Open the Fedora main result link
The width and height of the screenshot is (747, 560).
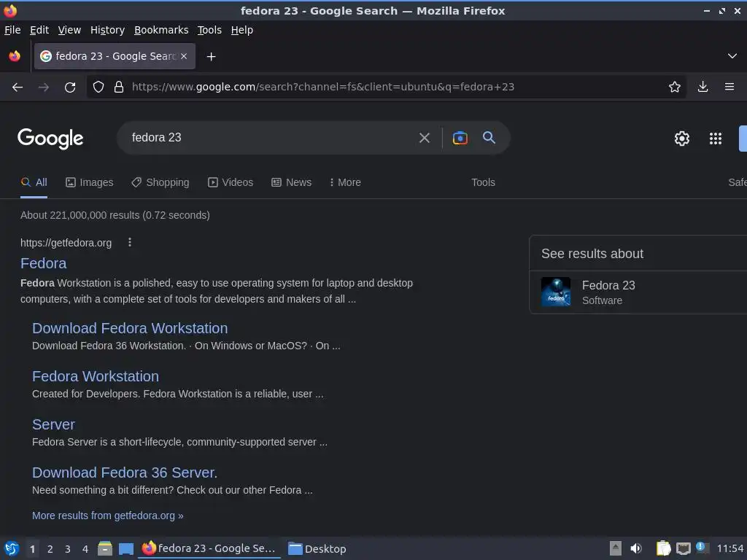(x=43, y=263)
